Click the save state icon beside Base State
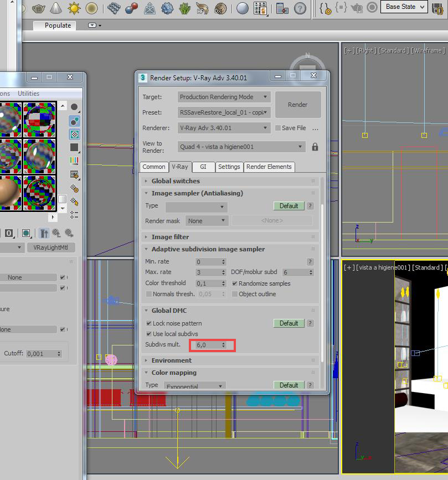The height and width of the screenshot is (480, 448). click(438, 8)
